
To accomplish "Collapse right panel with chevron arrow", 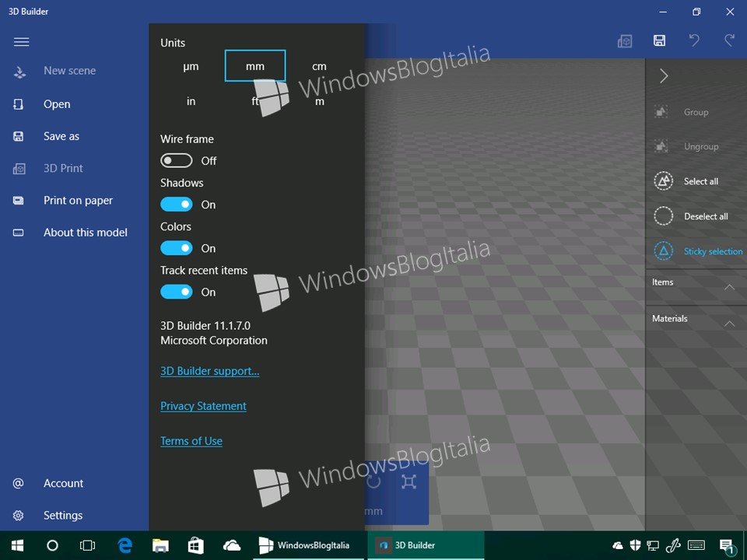I will (x=664, y=75).
